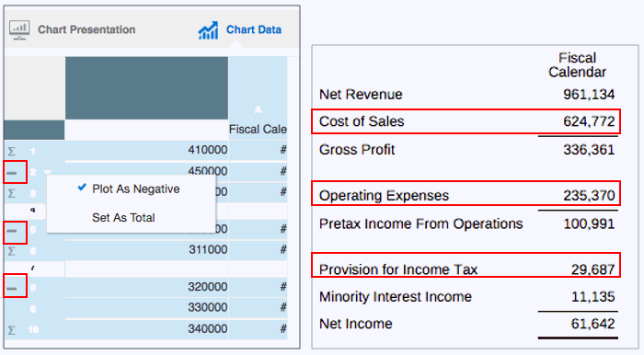The height and width of the screenshot is (355, 644).
Task: Click the value 961,134
Action: pos(589,95)
